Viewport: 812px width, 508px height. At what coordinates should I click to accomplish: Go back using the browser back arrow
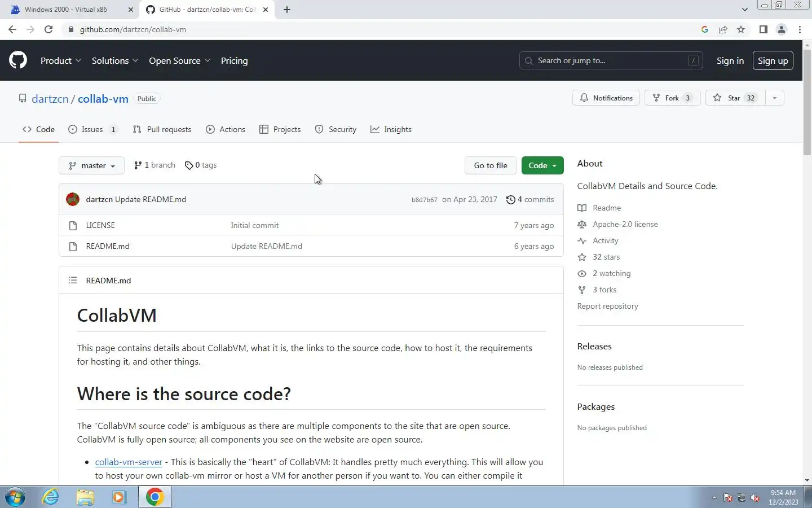pyautogui.click(x=12, y=29)
